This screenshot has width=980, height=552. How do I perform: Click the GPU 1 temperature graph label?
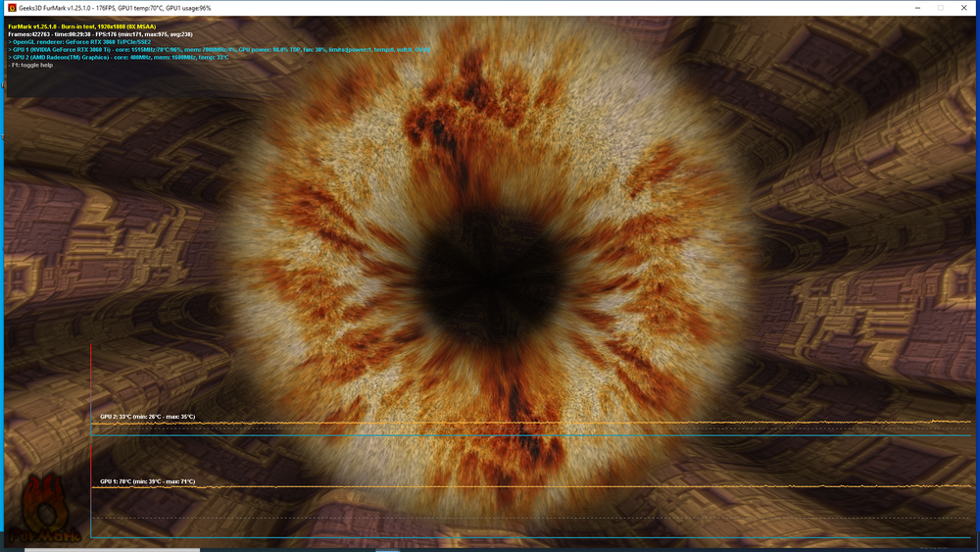pyautogui.click(x=147, y=481)
